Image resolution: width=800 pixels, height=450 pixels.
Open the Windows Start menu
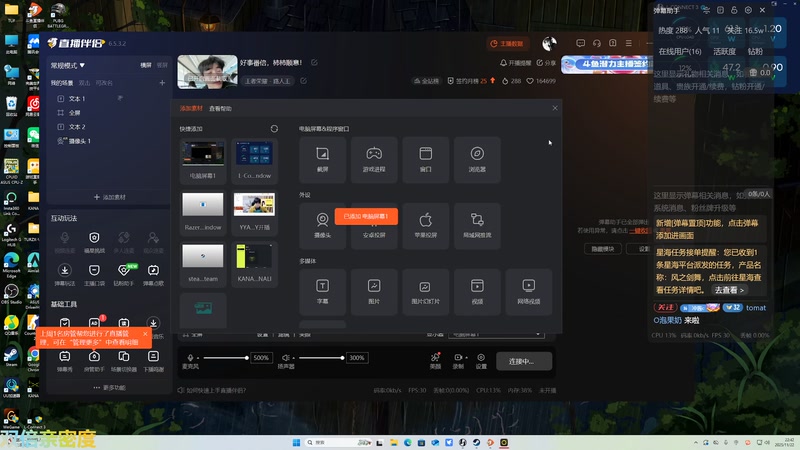(x=296, y=442)
